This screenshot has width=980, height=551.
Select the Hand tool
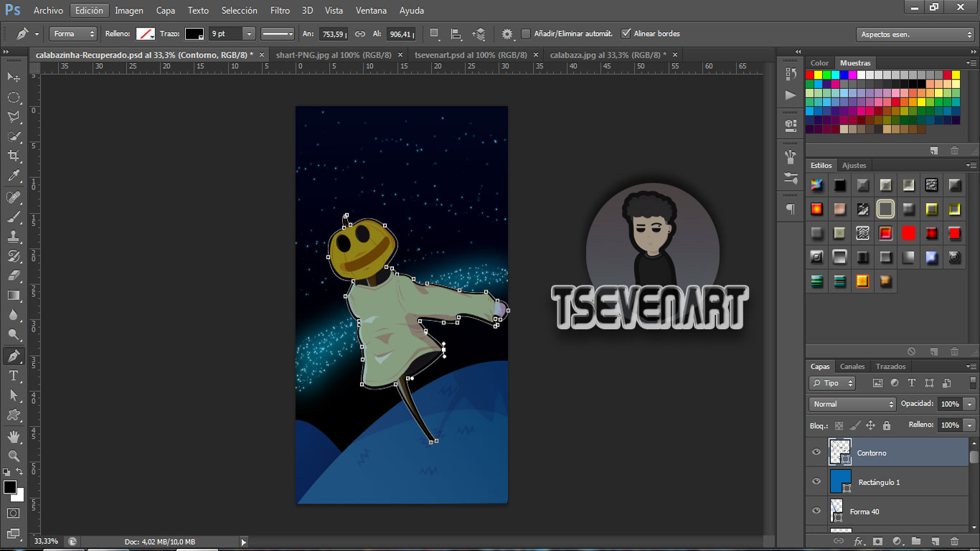pos(14,436)
